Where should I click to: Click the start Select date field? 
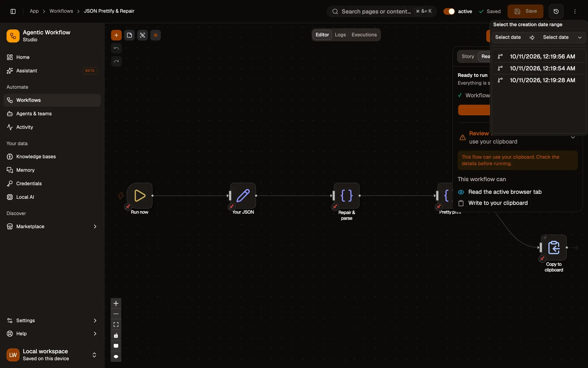(x=508, y=37)
